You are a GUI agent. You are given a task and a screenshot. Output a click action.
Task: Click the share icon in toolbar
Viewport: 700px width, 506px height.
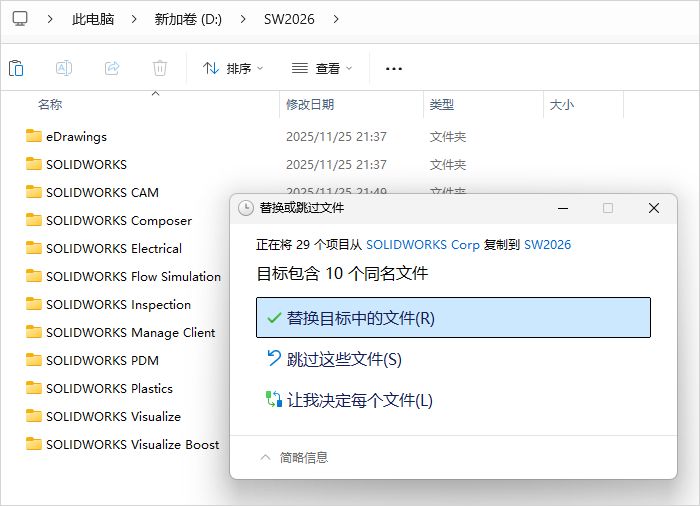[x=112, y=68]
